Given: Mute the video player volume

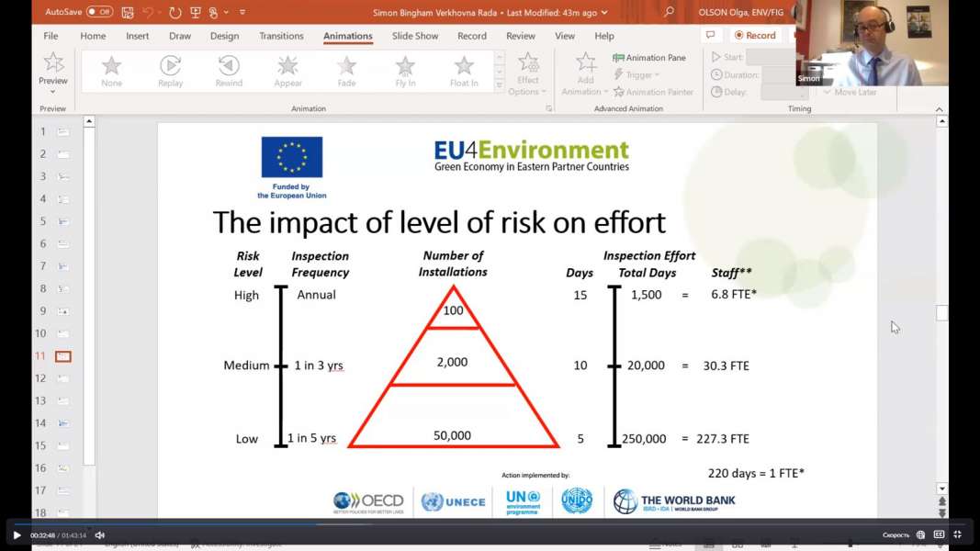Looking at the screenshot, I should tap(100, 535).
